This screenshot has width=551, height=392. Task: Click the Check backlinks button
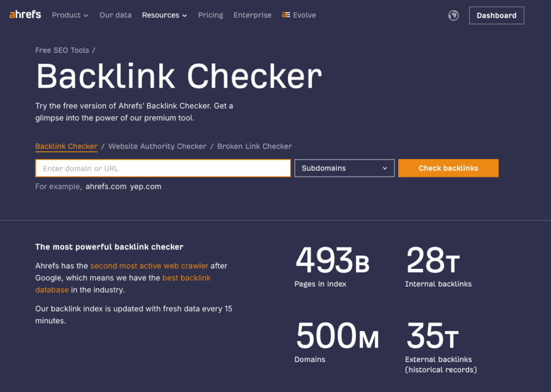click(448, 168)
